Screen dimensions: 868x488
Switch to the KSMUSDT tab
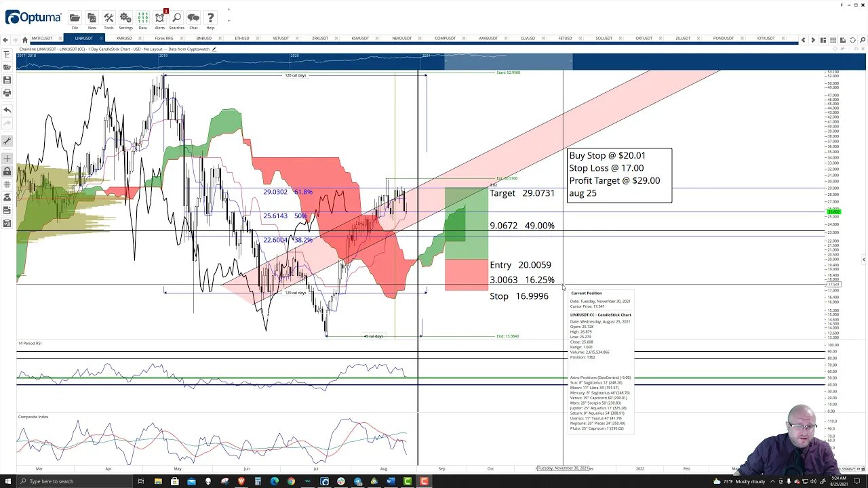360,39
